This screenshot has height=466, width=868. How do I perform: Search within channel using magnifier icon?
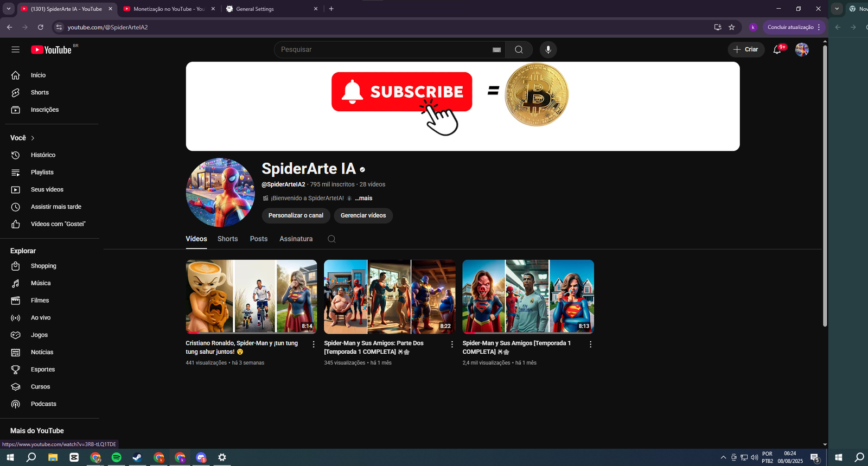click(331, 239)
